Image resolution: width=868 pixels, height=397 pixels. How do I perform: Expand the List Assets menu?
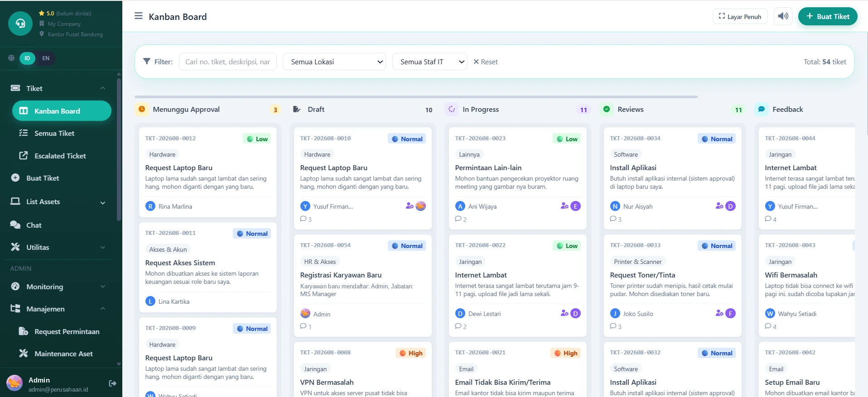pos(58,202)
